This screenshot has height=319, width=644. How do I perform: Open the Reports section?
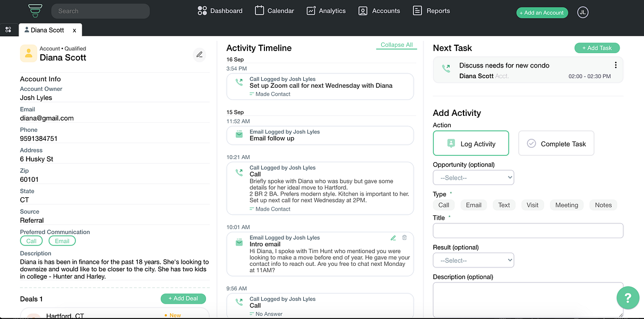[x=431, y=10]
